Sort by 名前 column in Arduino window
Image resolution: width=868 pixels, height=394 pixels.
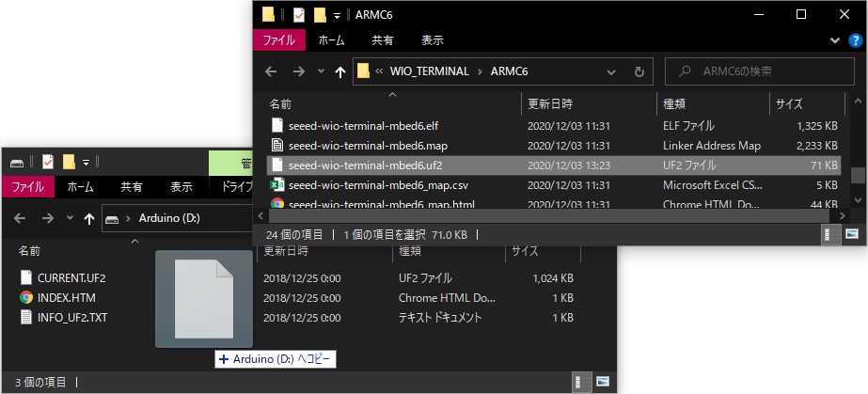coord(29,251)
